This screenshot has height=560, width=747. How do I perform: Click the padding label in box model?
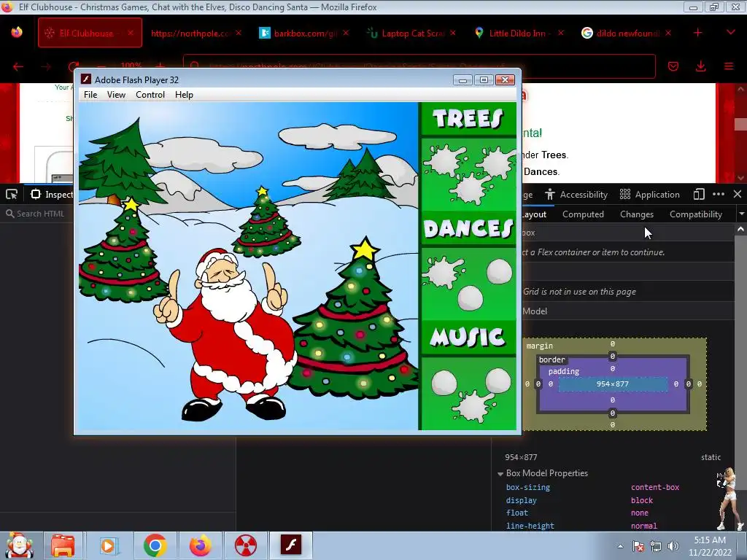tap(564, 371)
